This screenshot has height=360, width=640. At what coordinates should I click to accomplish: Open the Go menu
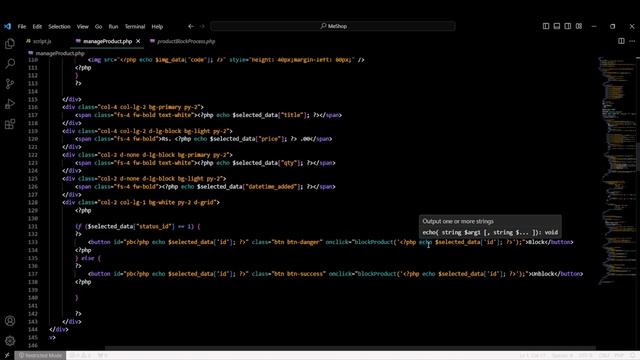(x=98, y=27)
